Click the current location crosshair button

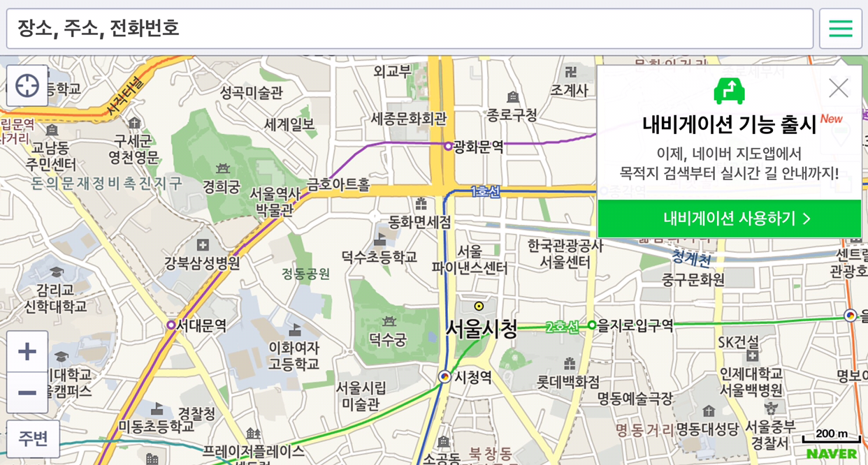[27, 86]
